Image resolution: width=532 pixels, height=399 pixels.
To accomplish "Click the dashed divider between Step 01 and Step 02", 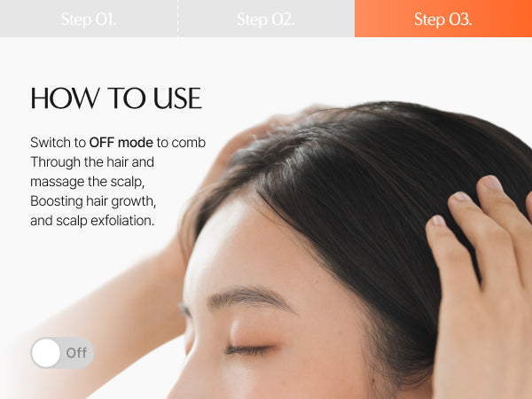I will click(178, 19).
